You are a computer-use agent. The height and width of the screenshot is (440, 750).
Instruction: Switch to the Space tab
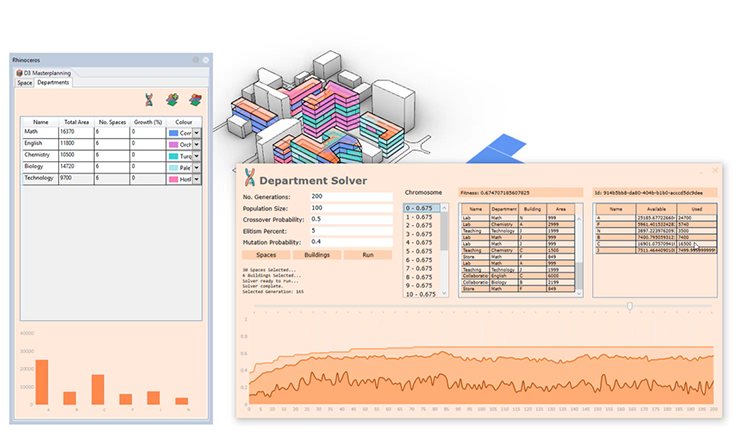tap(25, 83)
